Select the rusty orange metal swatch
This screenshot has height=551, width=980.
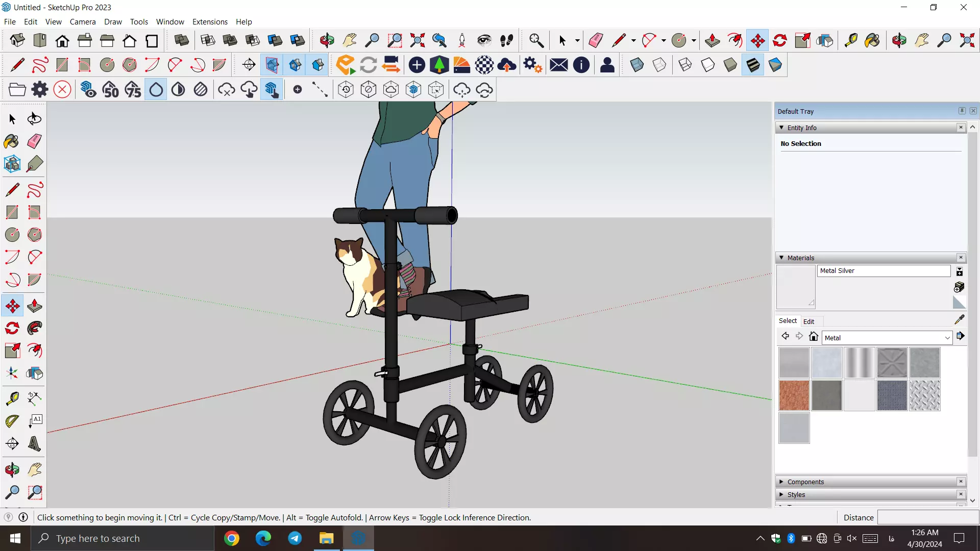click(x=794, y=395)
